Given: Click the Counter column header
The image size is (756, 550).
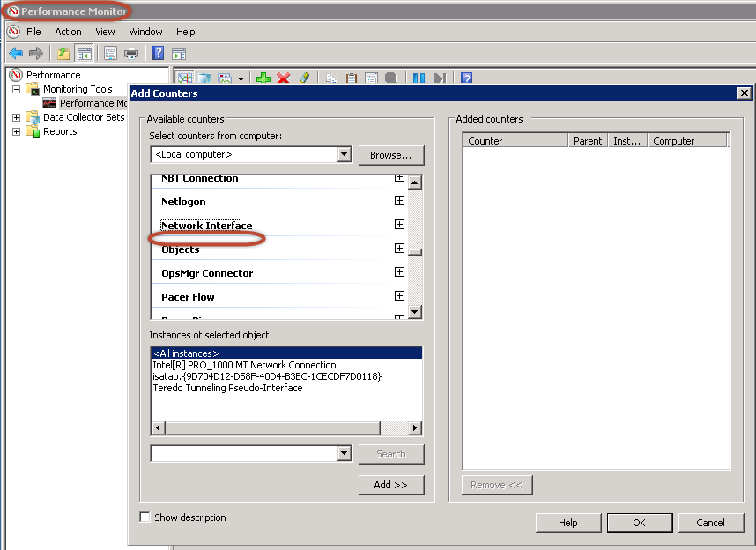Looking at the screenshot, I should 515,141.
